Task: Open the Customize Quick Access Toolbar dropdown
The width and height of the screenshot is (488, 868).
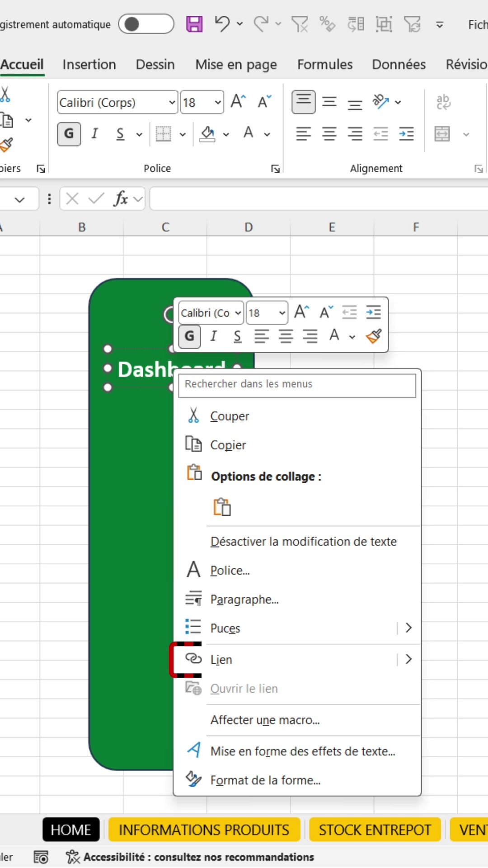Action: click(439, 24)
